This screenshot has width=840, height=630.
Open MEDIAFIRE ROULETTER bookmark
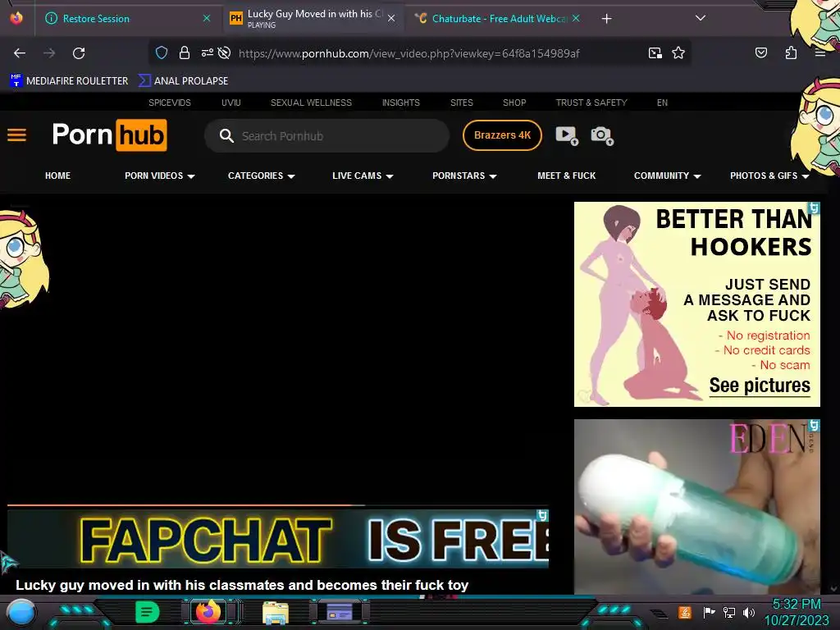point(69,81)
